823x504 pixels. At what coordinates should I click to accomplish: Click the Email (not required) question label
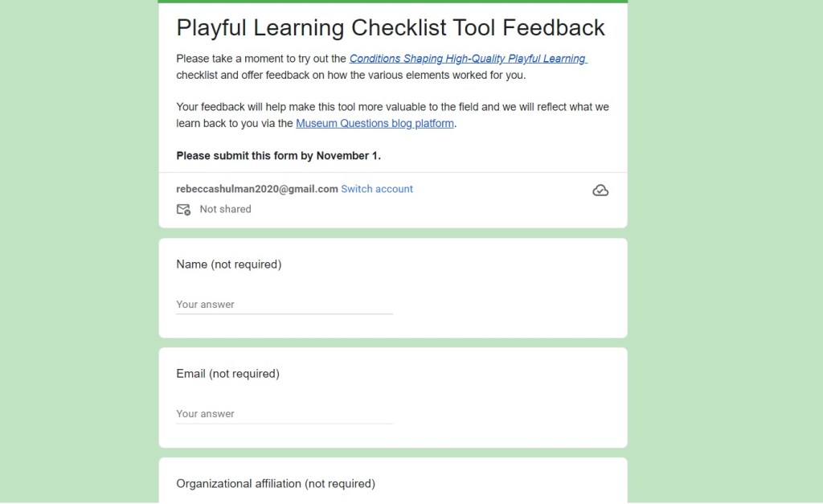(227, 374)
